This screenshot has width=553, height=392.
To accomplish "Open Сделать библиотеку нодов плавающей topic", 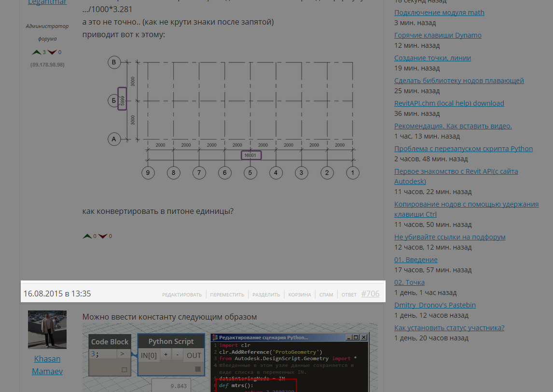I will (x=459, y=81).
